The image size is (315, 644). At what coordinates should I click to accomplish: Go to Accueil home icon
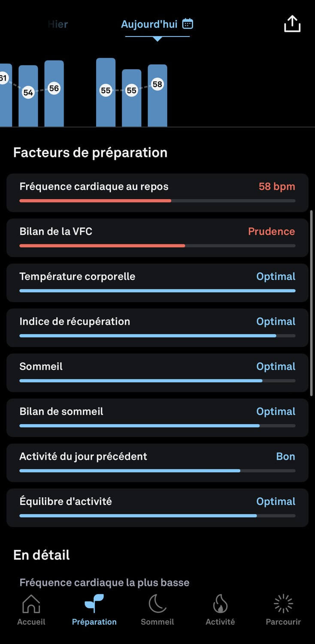(x=31, y=604)
